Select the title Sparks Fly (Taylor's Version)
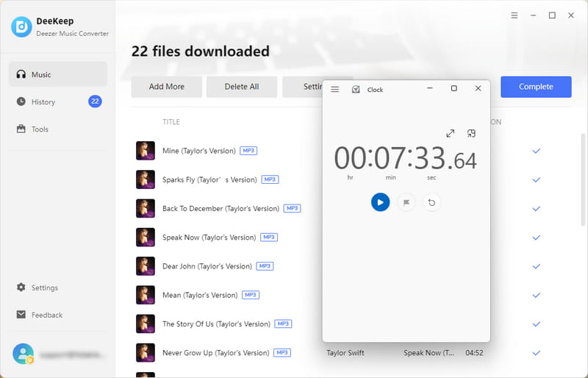 209,179
